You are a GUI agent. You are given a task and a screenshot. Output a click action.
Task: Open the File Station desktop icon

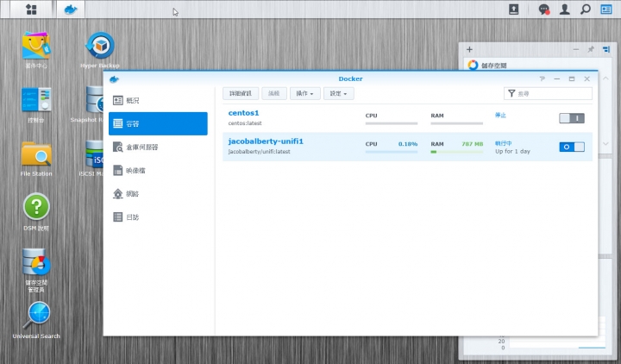coord(36,154)
